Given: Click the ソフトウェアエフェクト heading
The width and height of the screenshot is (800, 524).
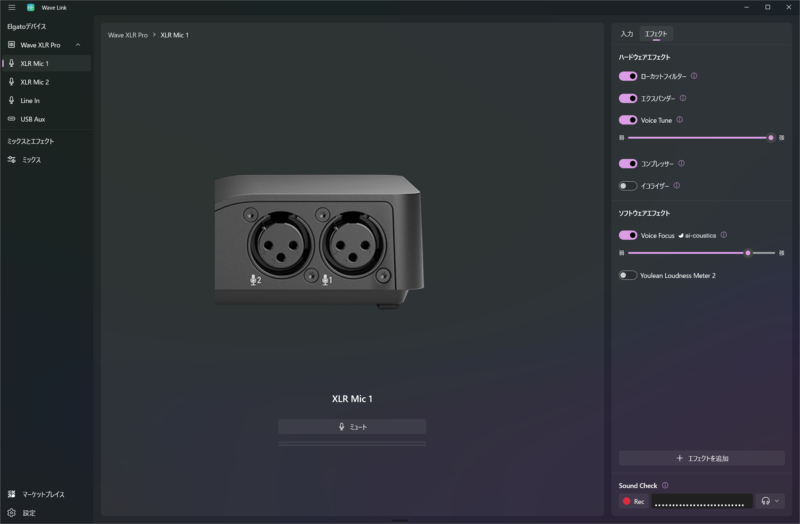Looking at the screenshot, I should coord(644,213).
